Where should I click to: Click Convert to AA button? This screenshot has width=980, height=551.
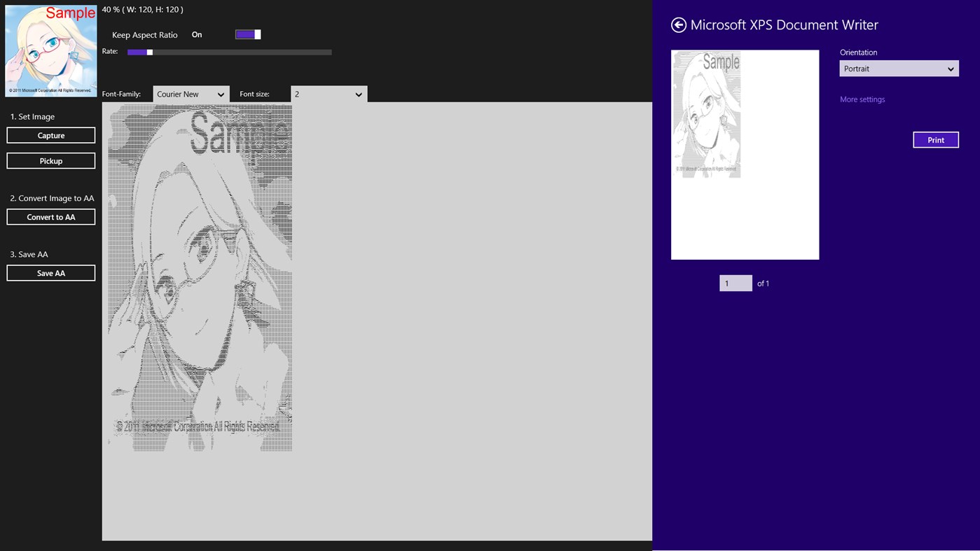click(50, 216)
